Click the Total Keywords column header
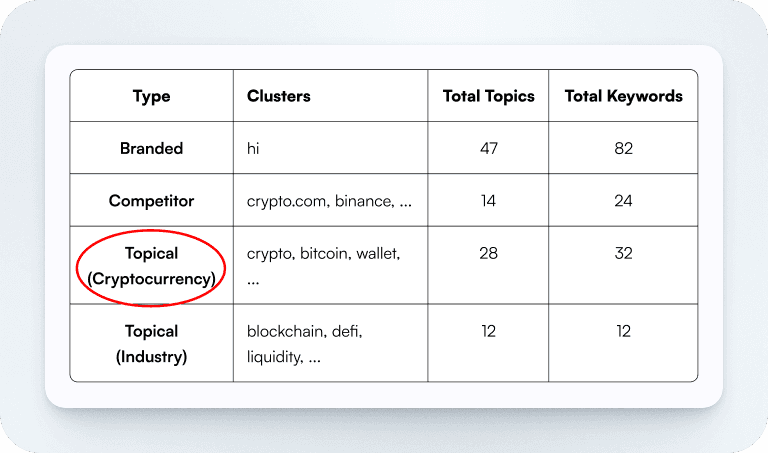This screenshot has height=453, width=768. pos(623,97)
